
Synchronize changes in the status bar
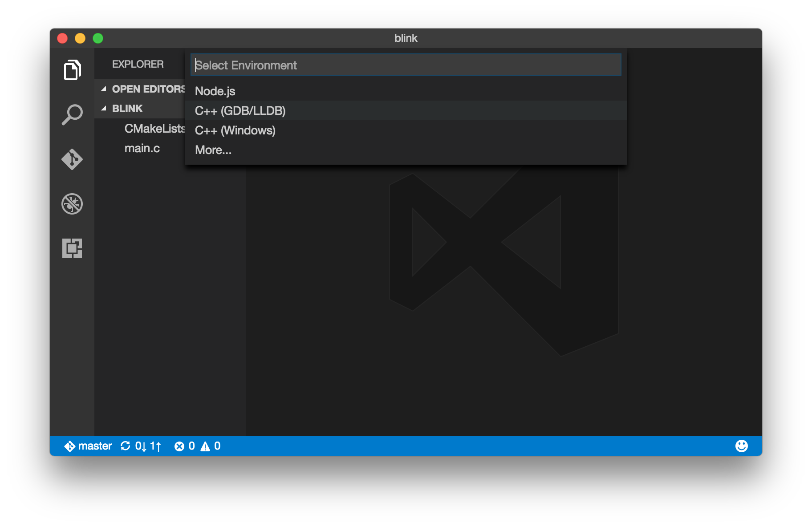click(x=141, y=446)
